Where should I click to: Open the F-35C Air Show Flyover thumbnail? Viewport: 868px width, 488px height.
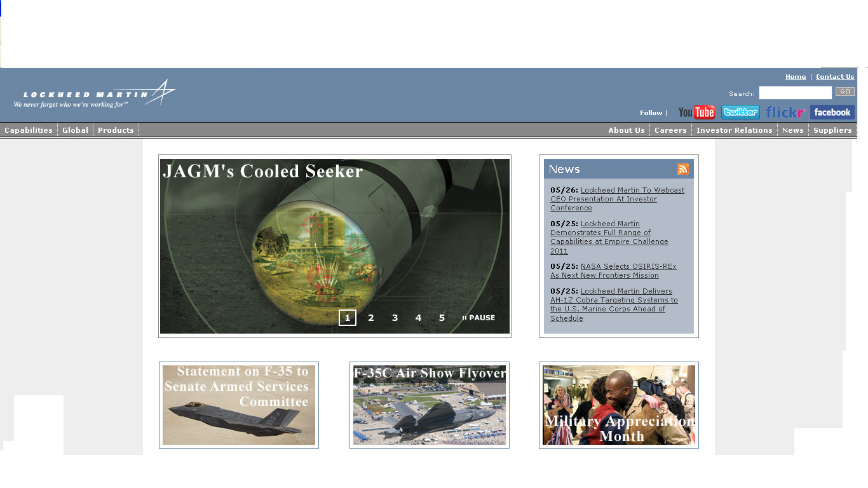[x=430, y=405]
